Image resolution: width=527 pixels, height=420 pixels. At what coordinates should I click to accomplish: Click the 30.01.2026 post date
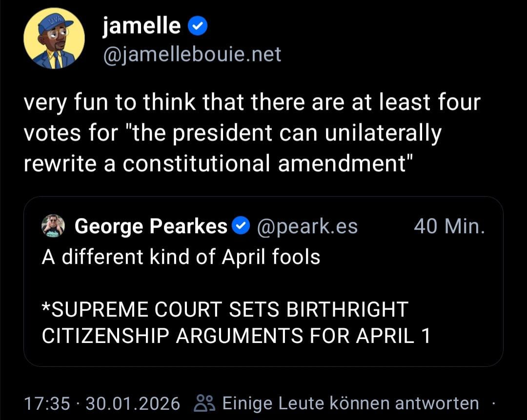coord(133,403)
